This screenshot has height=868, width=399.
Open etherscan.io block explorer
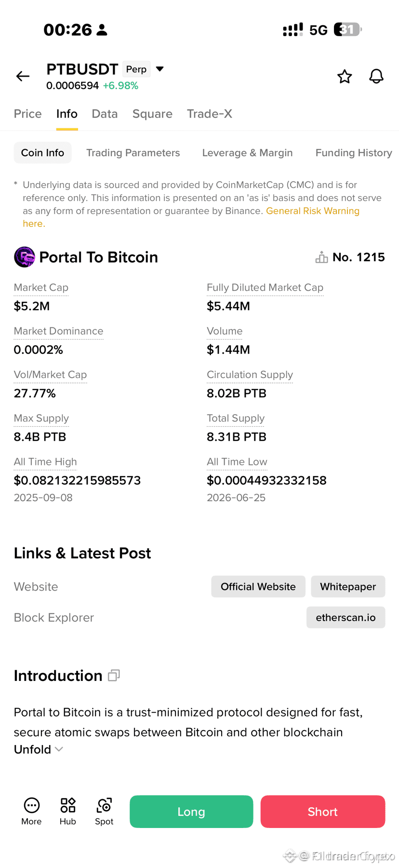(x=346, y=617)
